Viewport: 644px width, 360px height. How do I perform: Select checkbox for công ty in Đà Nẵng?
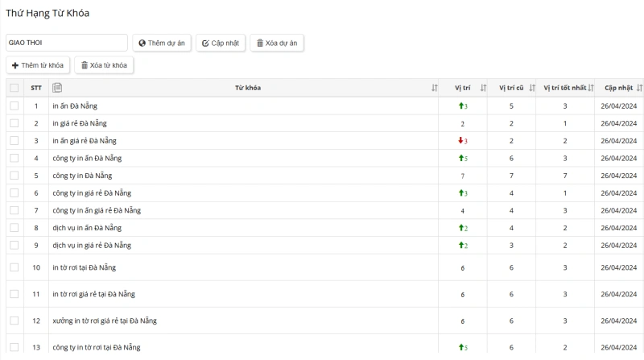coord(14,176)
